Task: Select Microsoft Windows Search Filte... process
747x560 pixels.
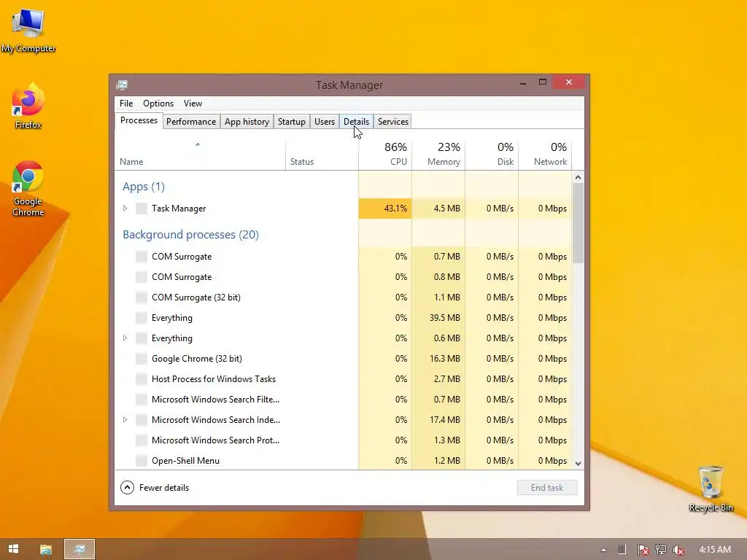Action: (x=343, y=400)
